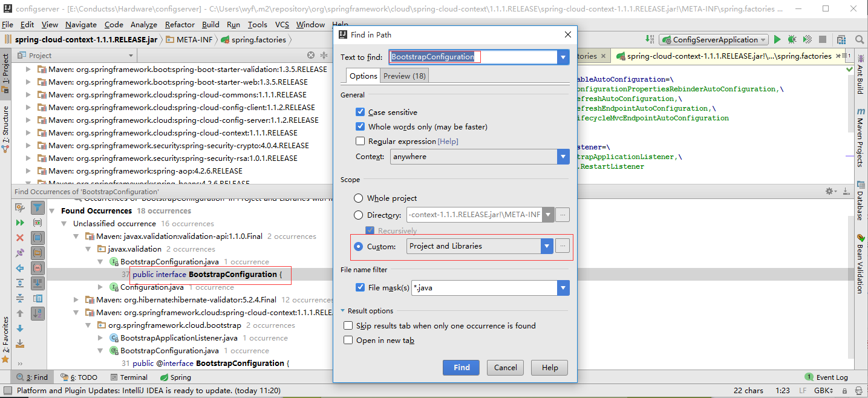Select Custom scope radio button
This screenshot has height=398, width=868.
tap(359, 246)
